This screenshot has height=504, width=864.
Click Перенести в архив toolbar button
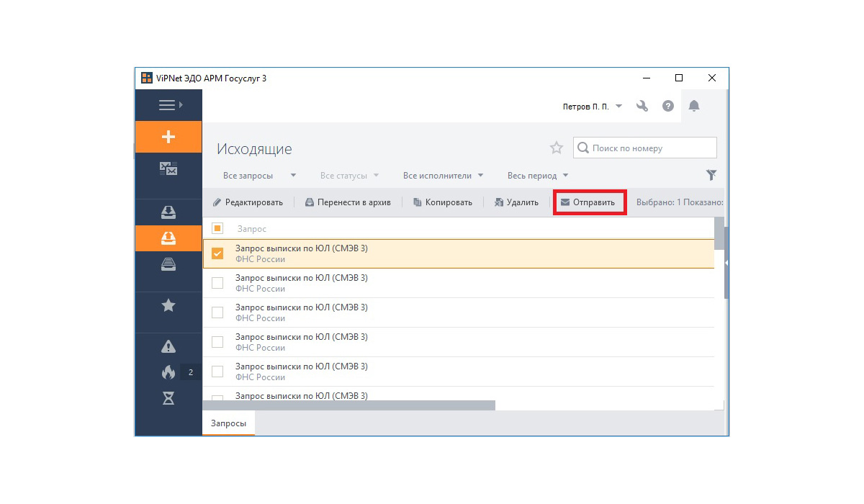tap(348, 202)
